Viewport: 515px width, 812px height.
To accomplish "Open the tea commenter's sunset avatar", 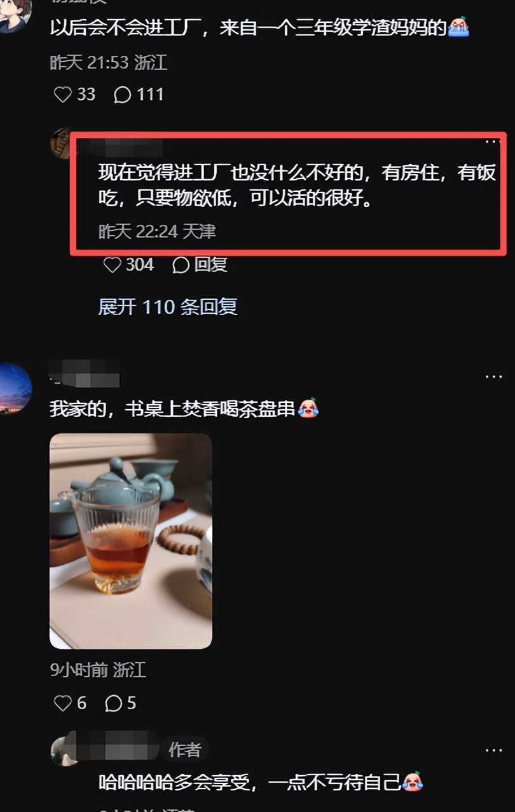I will coord(15,389).
